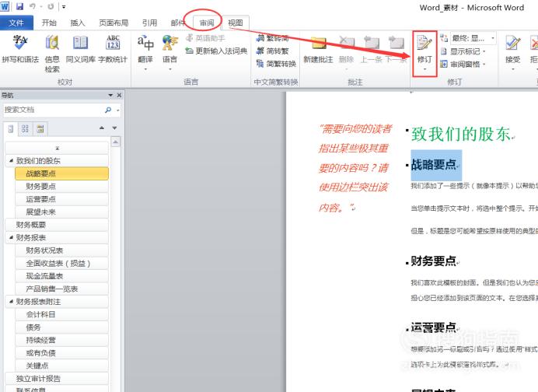This screenshot has height=392, width=538.
Task: Jump to previous heading with up arrow
Action: coord(102,128)
